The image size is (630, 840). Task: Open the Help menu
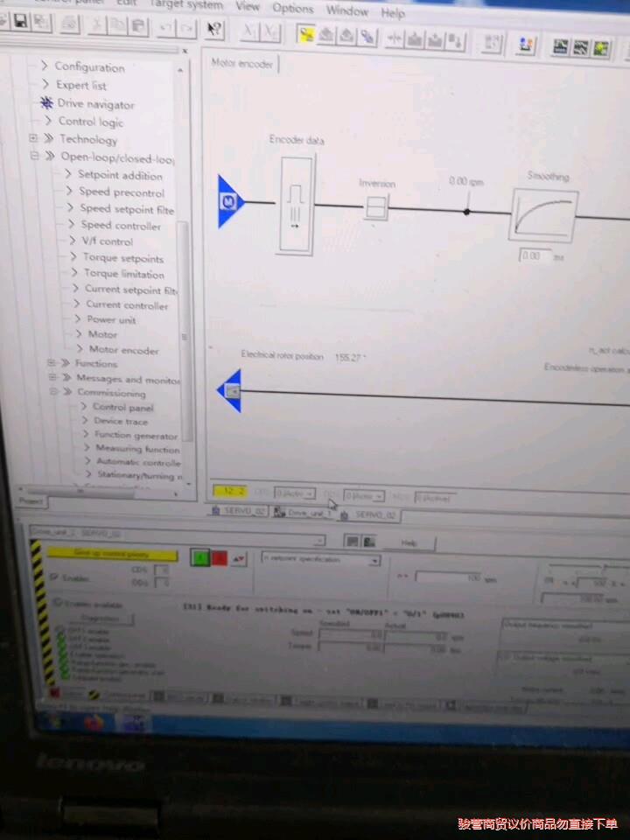(x=393, y=12)
